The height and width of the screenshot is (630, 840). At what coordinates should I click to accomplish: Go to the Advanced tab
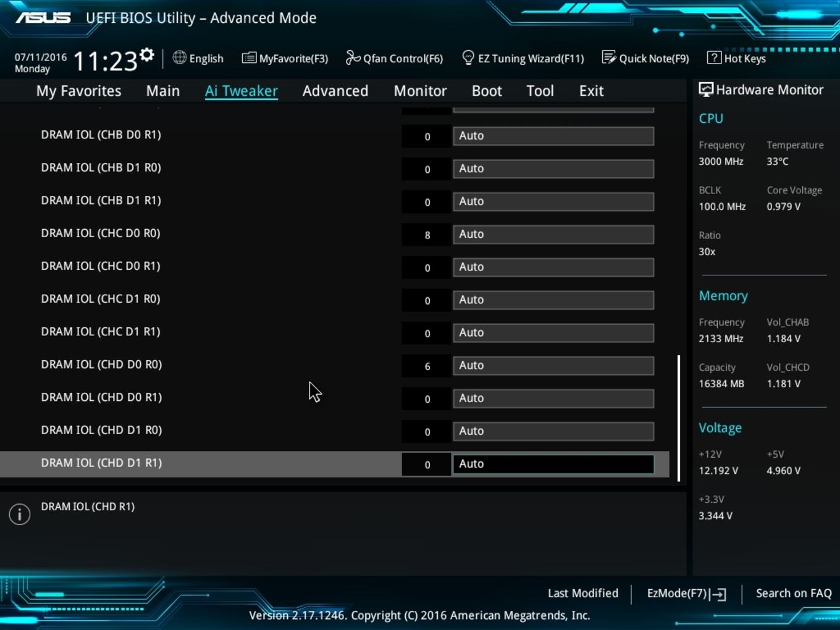tap(335, 91)
